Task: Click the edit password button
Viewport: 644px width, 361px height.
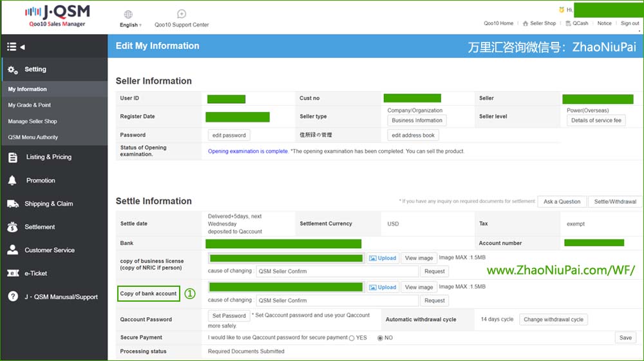Action: (229, 135)
